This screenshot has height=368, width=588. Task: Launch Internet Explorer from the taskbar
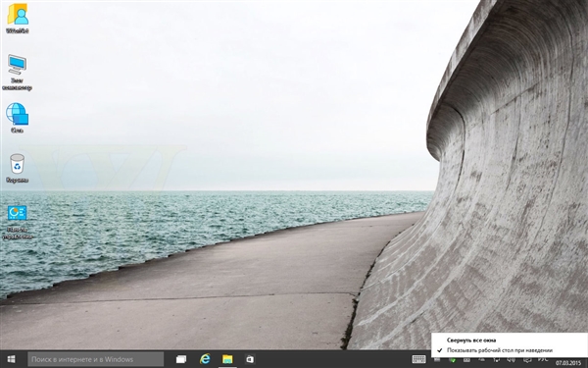[205, 359]
